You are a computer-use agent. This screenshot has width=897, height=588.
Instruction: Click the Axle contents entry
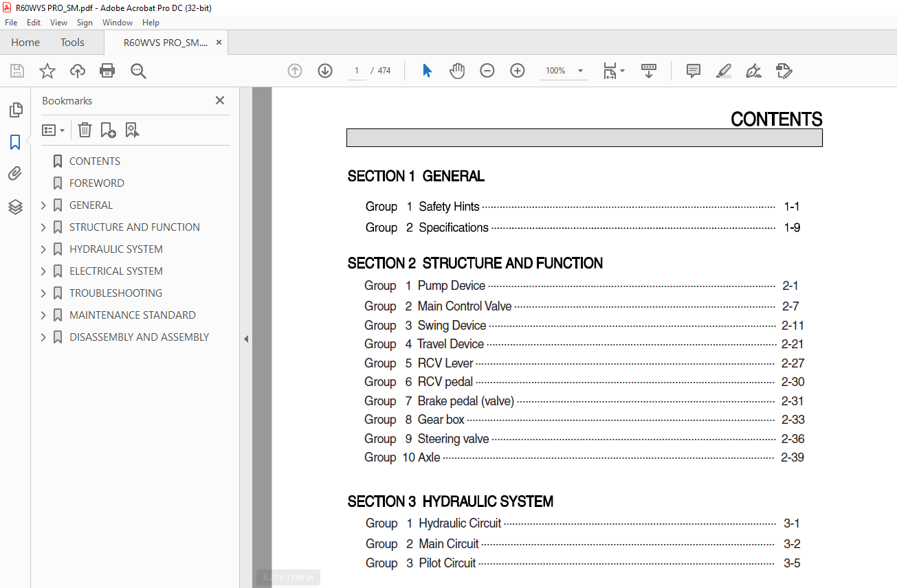pyautogui.click(x=584, y=457)
